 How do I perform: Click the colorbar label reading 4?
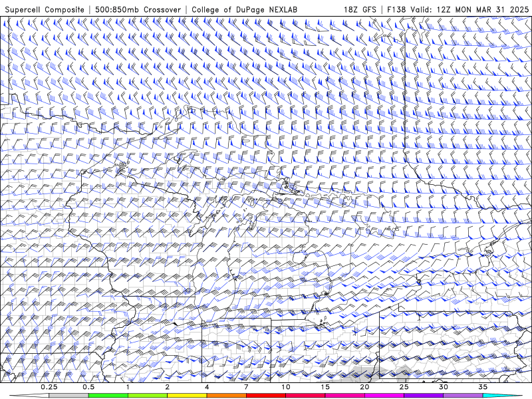click(x=207, y=387)
